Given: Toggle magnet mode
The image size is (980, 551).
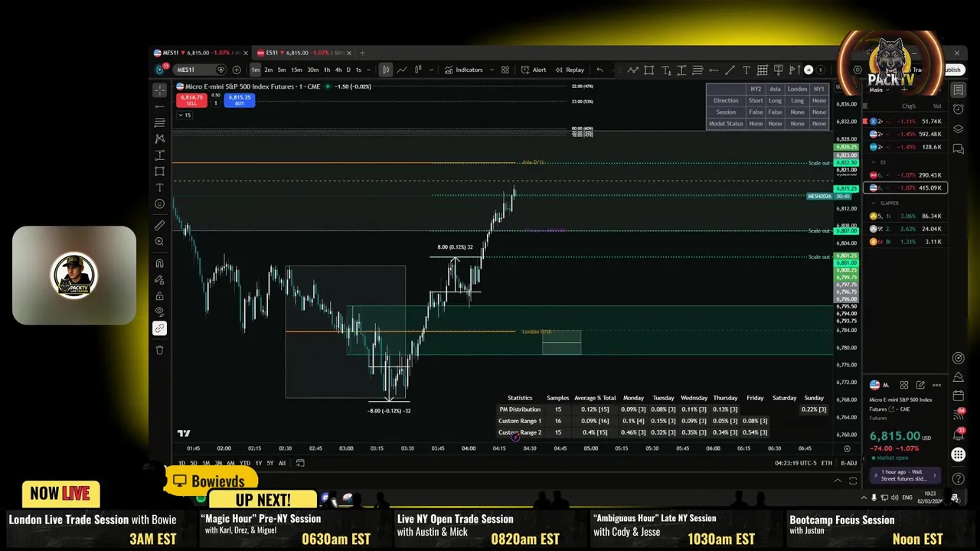Looking at the screenshot, I should pyautogui.click(x=159, y=263).
